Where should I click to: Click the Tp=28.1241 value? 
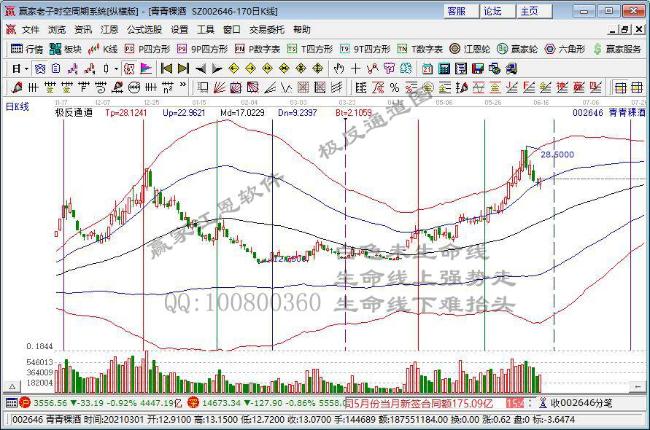coord(126,112)
